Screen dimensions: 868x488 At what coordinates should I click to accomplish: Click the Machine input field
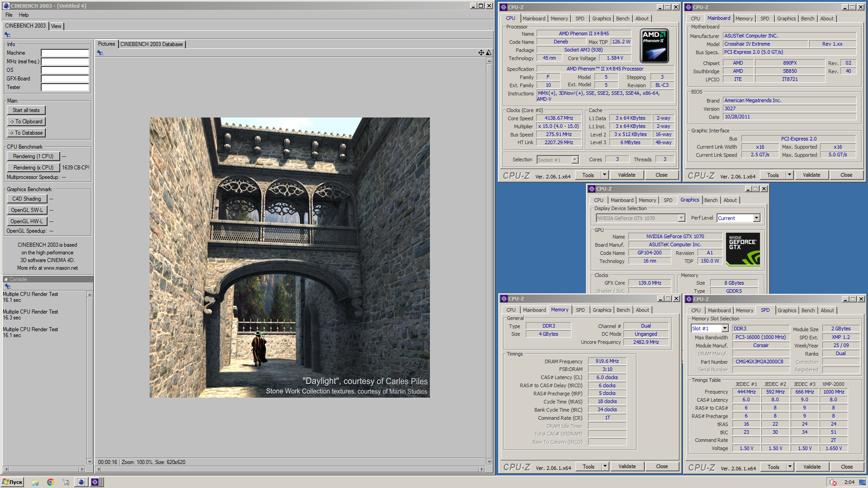[65, 53]
